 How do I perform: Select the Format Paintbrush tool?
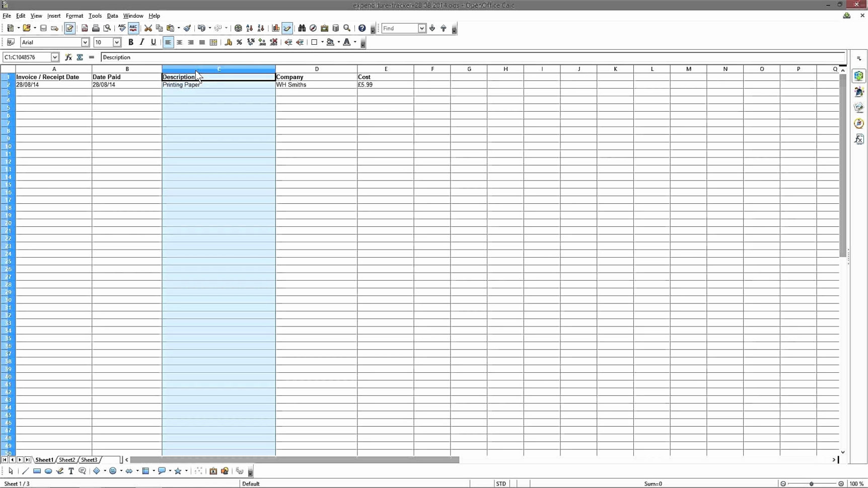pyautogui.click(x=187, y=28)
